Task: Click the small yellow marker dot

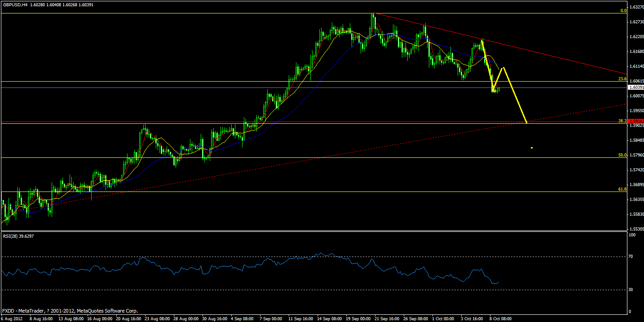Action: [531, 147]
